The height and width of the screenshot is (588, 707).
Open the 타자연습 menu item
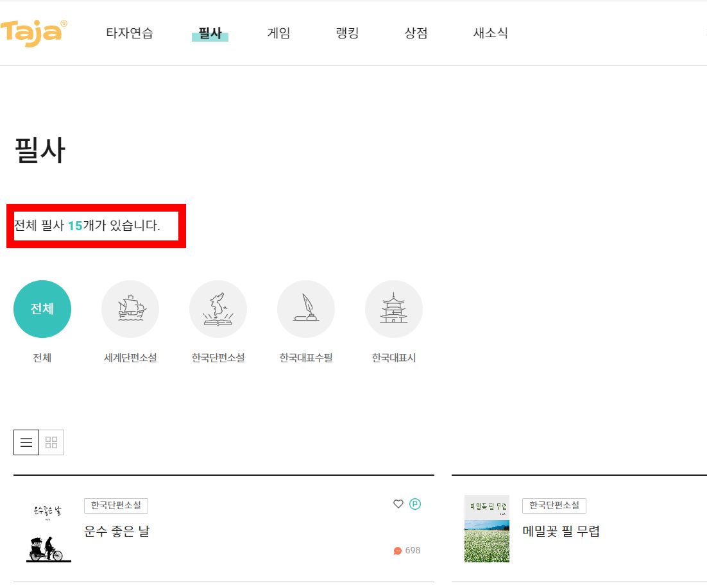pyautogui.click(x=129, y=33)
